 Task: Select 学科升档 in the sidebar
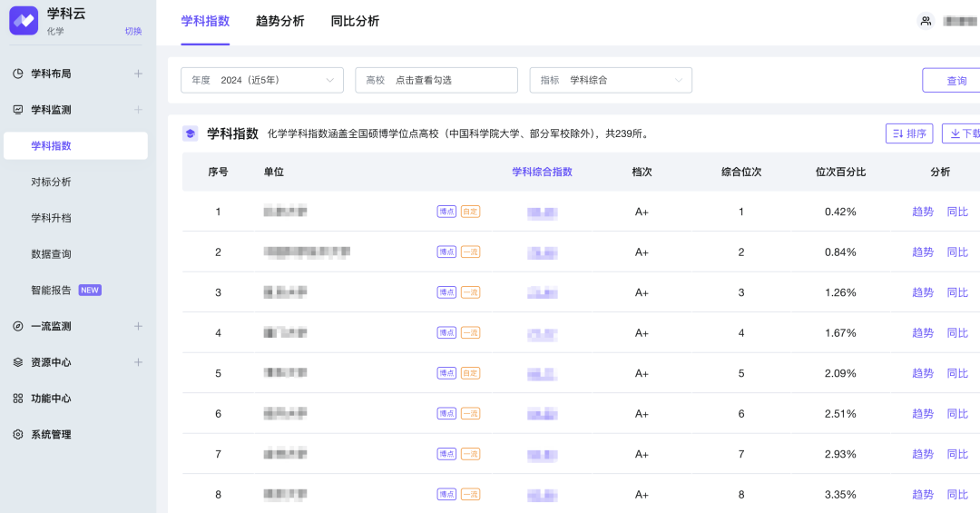(51, 218)
